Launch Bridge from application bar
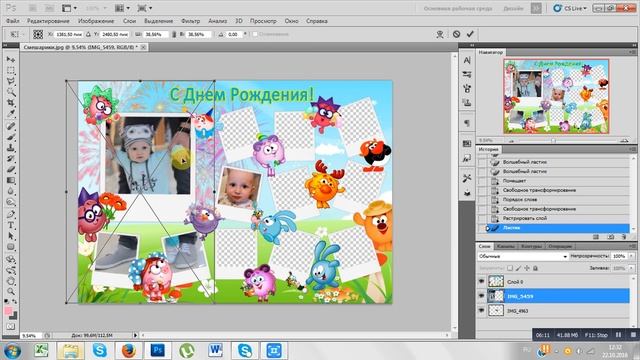Image resolution: width=640 pixels, height=360 pixels. tap(33, 8)
